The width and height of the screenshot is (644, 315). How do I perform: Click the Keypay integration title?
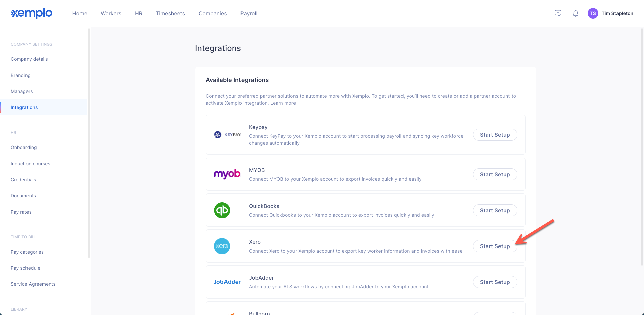(258, 127)
